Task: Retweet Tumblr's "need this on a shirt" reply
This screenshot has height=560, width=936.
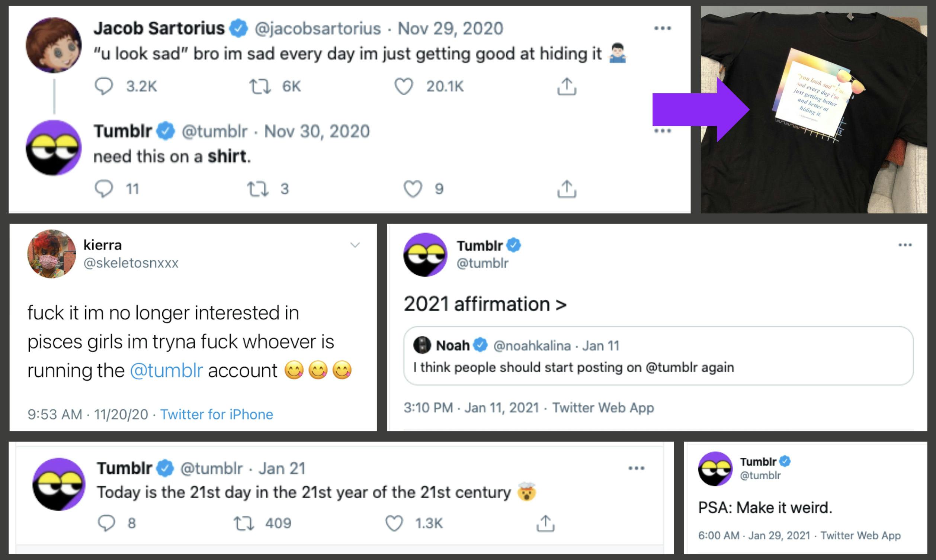Action: pyautogui.click(x=258, y=189)
